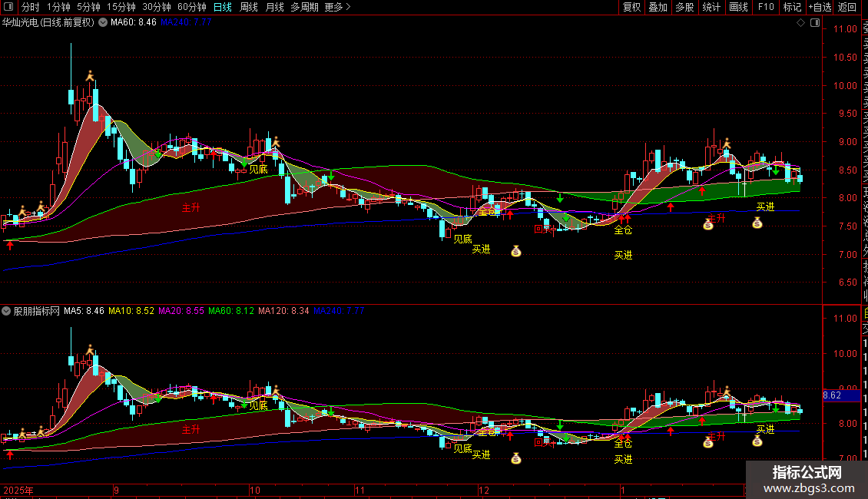
Task: Click the 见底 signal near October in main chart
Action: [x=259, y=170]
